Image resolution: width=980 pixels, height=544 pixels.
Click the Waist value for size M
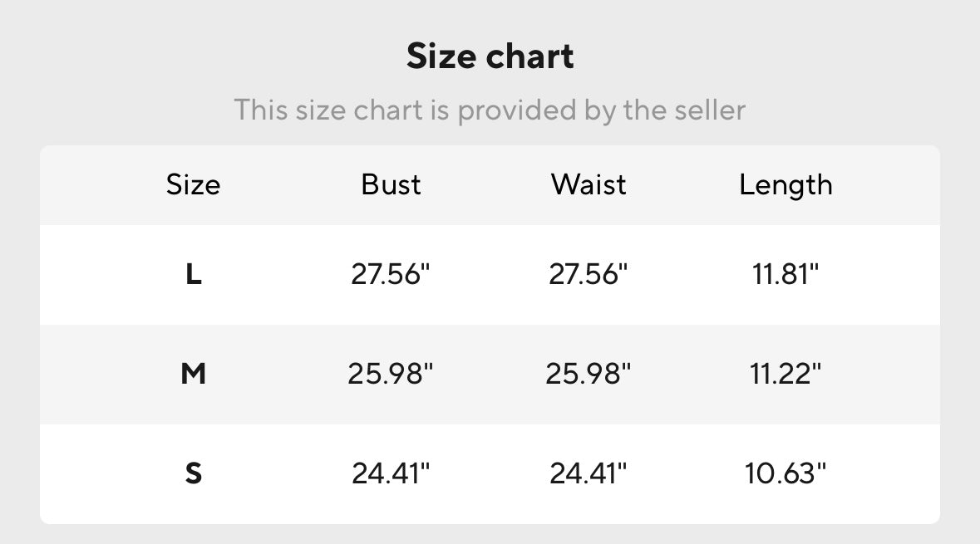(588, 374)
